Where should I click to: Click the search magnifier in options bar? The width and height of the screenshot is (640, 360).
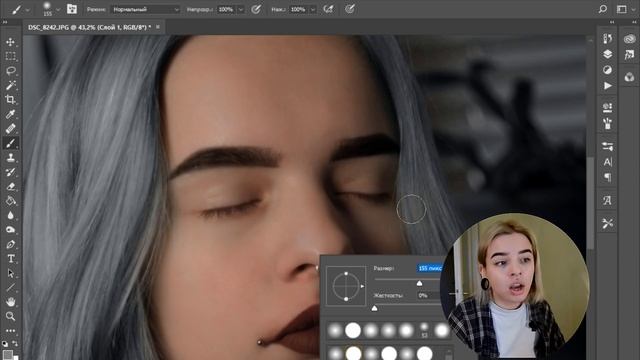click(x=603, y=9)
